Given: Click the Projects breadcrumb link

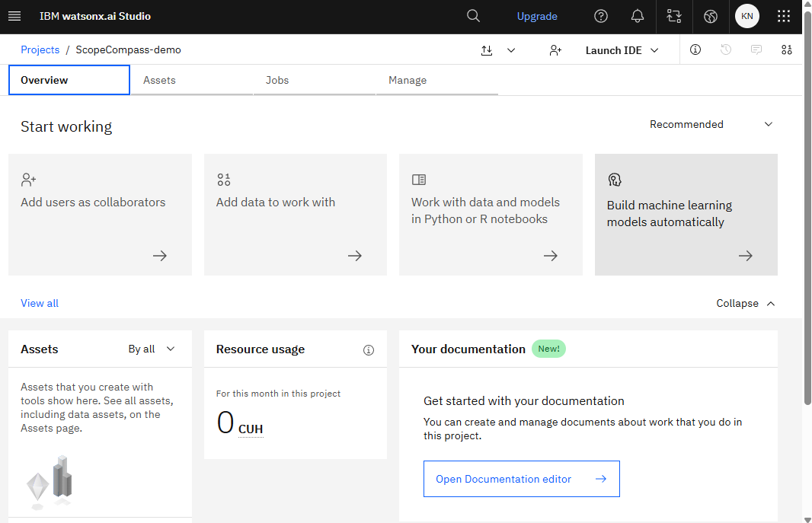Looking at the screenshot, I should [40, 49].
